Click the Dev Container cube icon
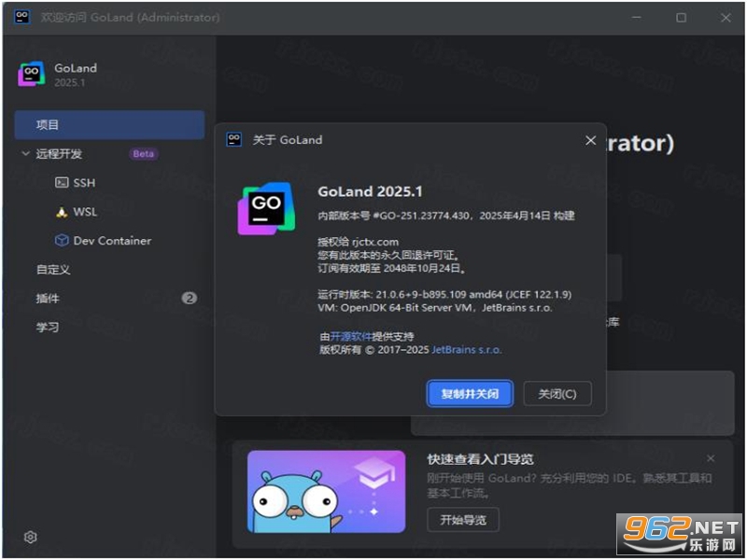Screen dimensions: 747x560 point(62,241)
